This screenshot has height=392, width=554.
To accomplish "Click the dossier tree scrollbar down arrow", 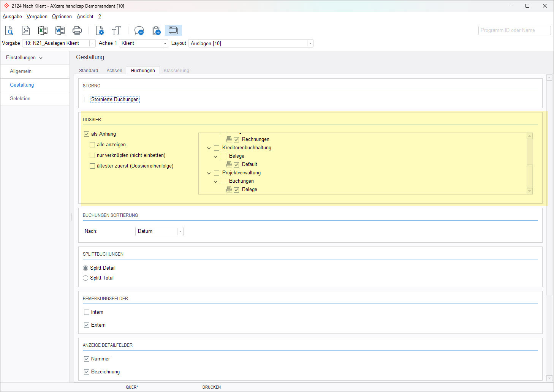I will (530, 191).
